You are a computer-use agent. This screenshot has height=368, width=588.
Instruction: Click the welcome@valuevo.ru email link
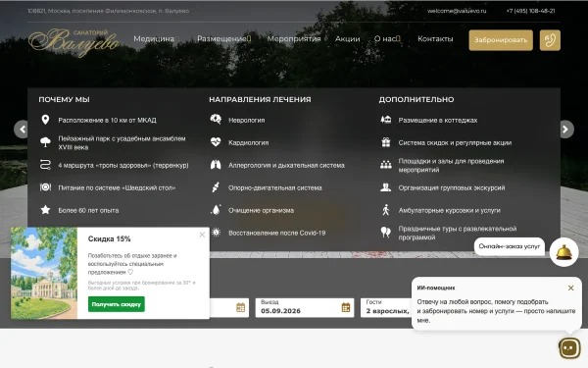(457, 11)
